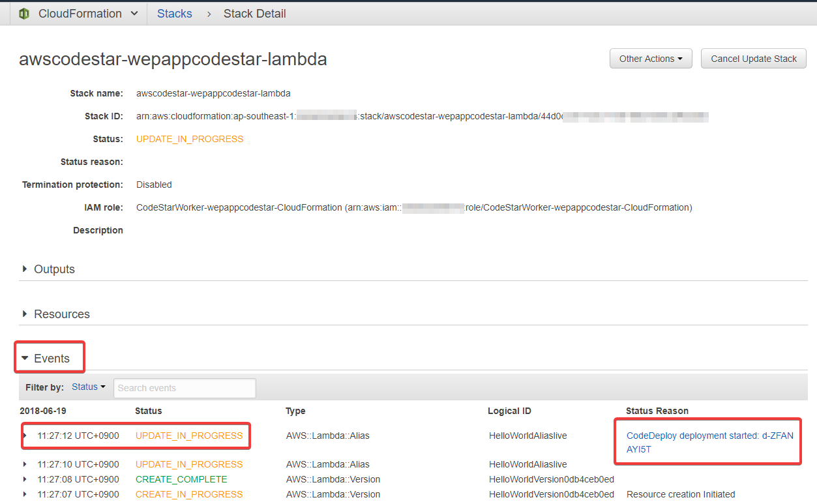
Task: Click HelloWorldAliaslive logical ID at 11:27:12
Action: tap(528, 436)
